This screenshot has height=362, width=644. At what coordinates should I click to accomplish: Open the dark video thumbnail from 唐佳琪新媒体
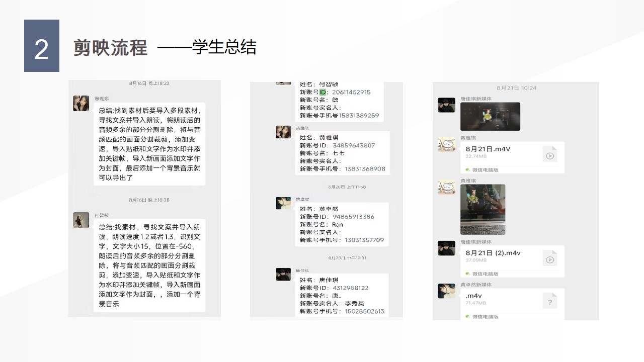click(490, 117)
